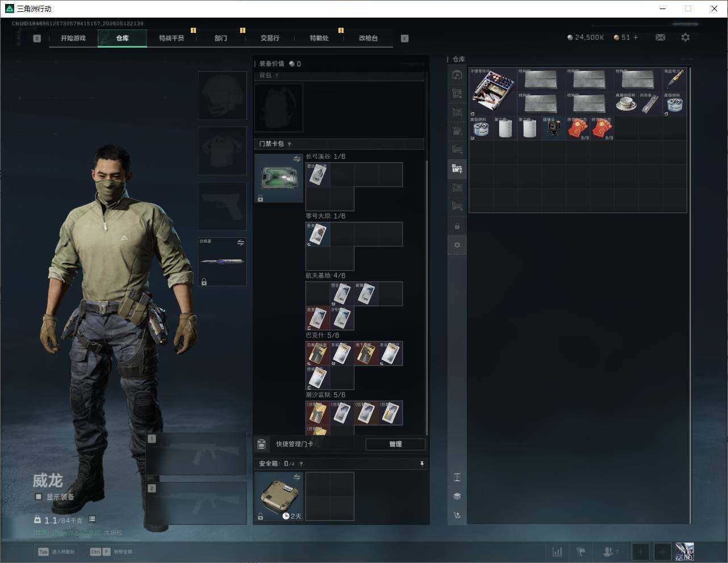Screen dimensions: 728x563
Task: Open the carry weight detail list icon
Action: pos(92,519)
